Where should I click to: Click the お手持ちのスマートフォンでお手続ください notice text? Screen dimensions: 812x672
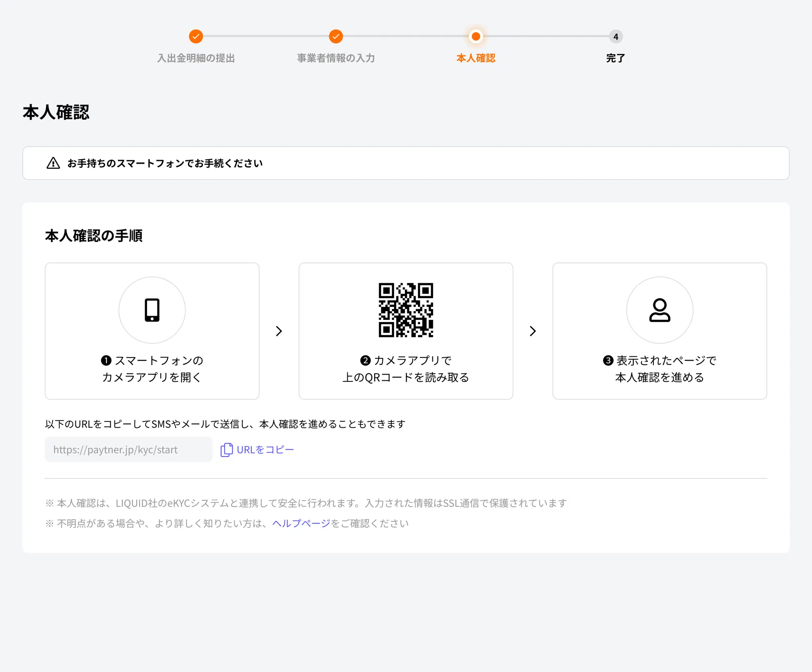pyautogui.click(x=165, y=163)
